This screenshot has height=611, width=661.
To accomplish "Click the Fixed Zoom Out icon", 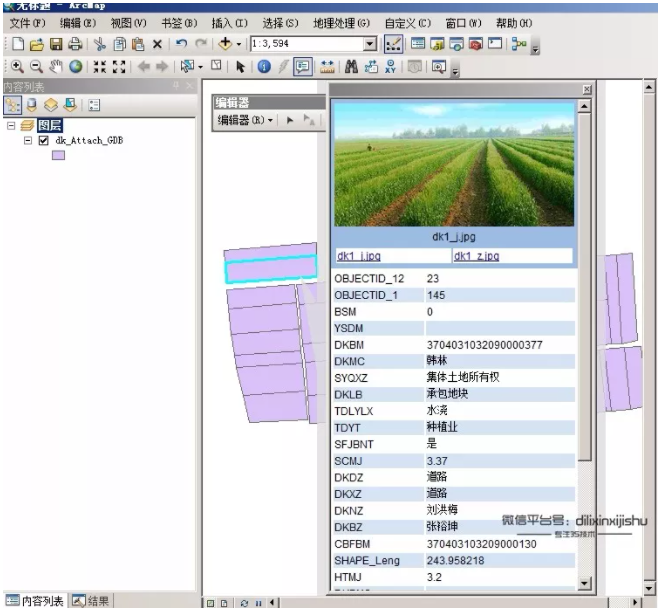I will 119,66.
